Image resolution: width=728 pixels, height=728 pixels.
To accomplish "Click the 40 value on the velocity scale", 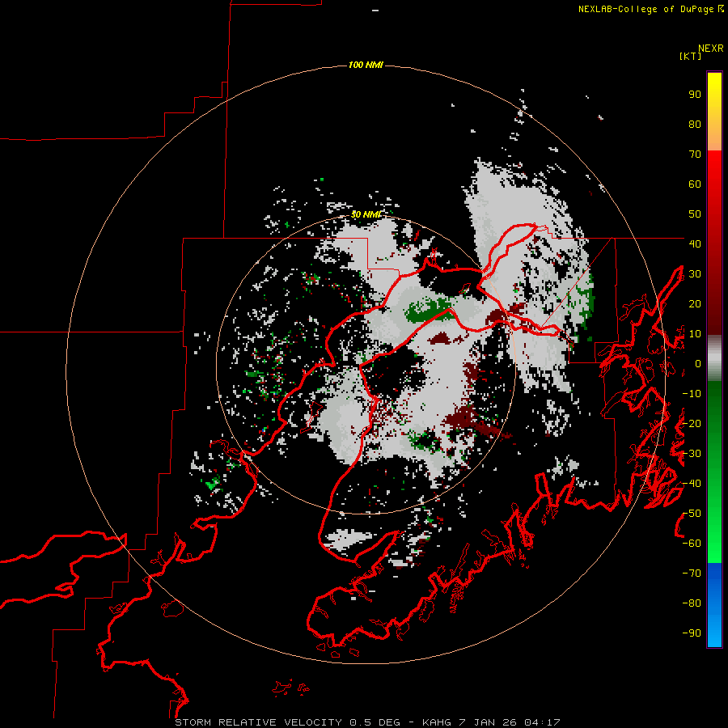I will click(x=695, y=243).
